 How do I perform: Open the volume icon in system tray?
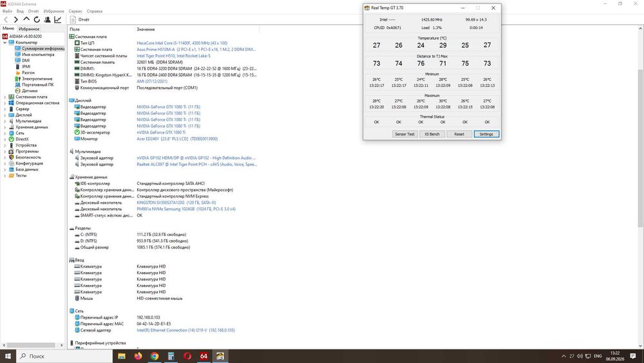pyautogui.click(x=580, y=356)
